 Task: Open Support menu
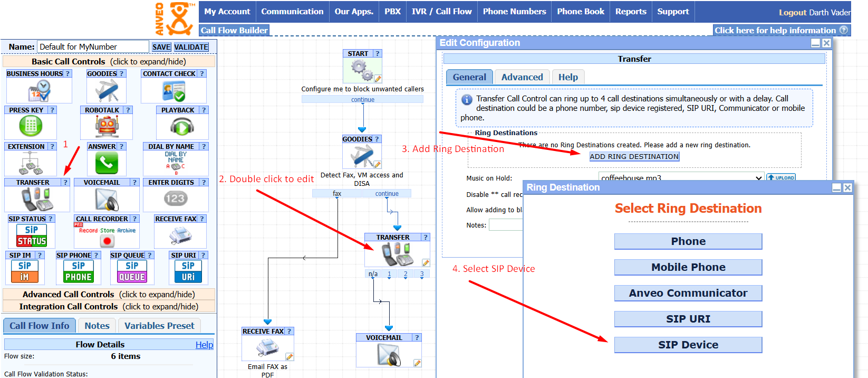pos(673,12)
